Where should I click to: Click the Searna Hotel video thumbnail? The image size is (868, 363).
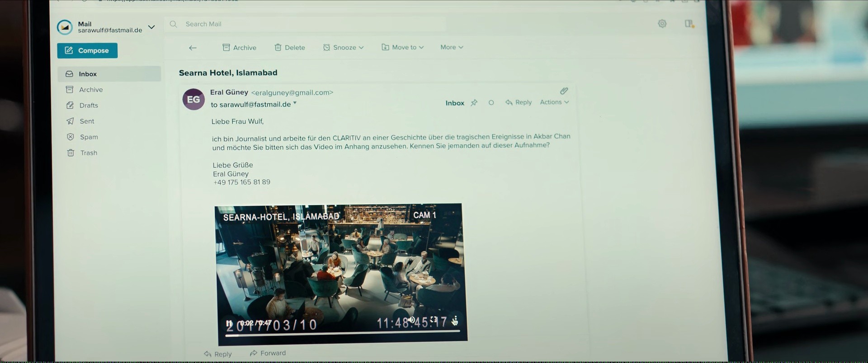point(341,274)
